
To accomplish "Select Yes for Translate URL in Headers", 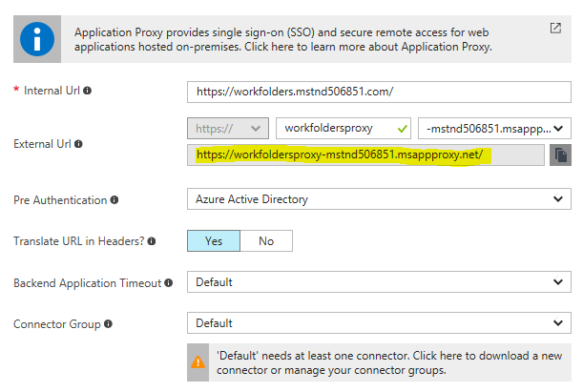I will pos(214,241).
